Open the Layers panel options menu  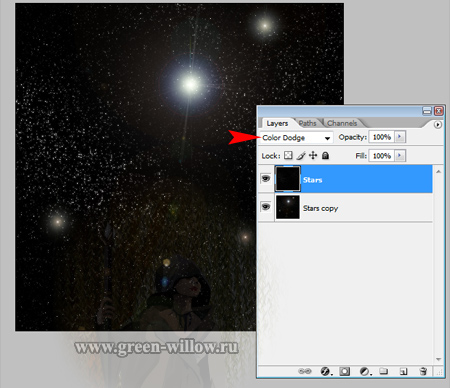point(438,124)
